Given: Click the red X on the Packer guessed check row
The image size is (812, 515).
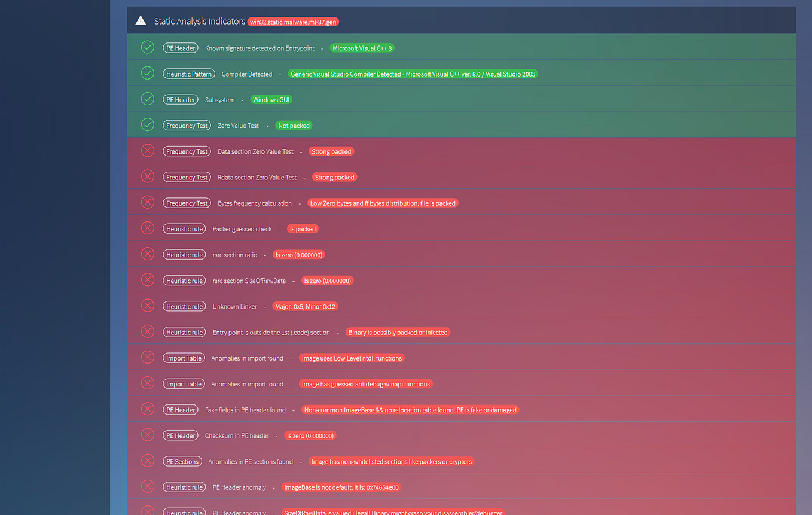Looking at the screenshot, I should pos(148,228).
